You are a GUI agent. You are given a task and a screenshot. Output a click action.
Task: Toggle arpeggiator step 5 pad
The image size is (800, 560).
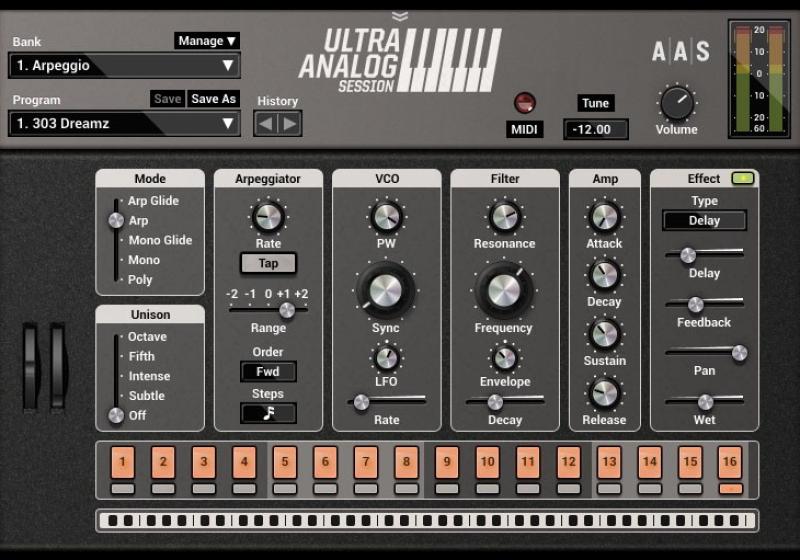click(x=285, y=462)
